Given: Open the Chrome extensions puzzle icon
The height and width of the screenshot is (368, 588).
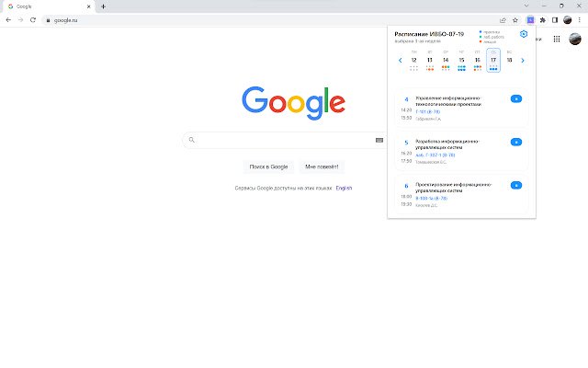Looking at the screenshot, I should pyautogui.click(x=543, y=20).
